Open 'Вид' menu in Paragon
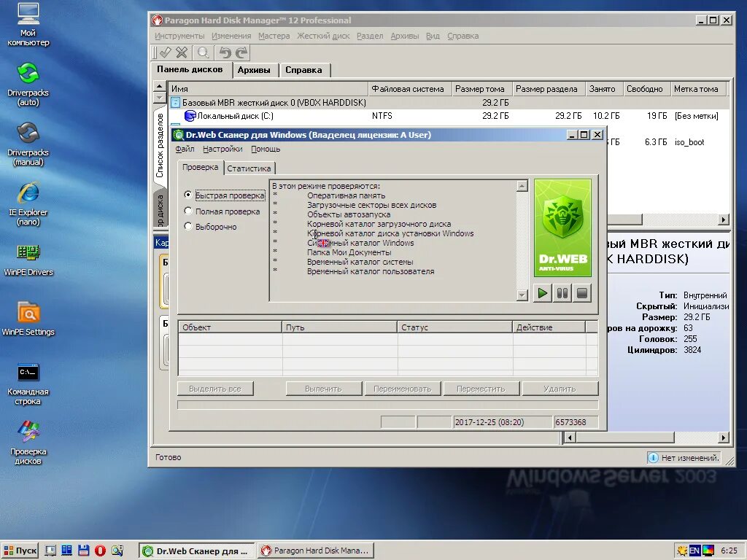The width and height of the screenshot is (747, 560). [433, 36]
